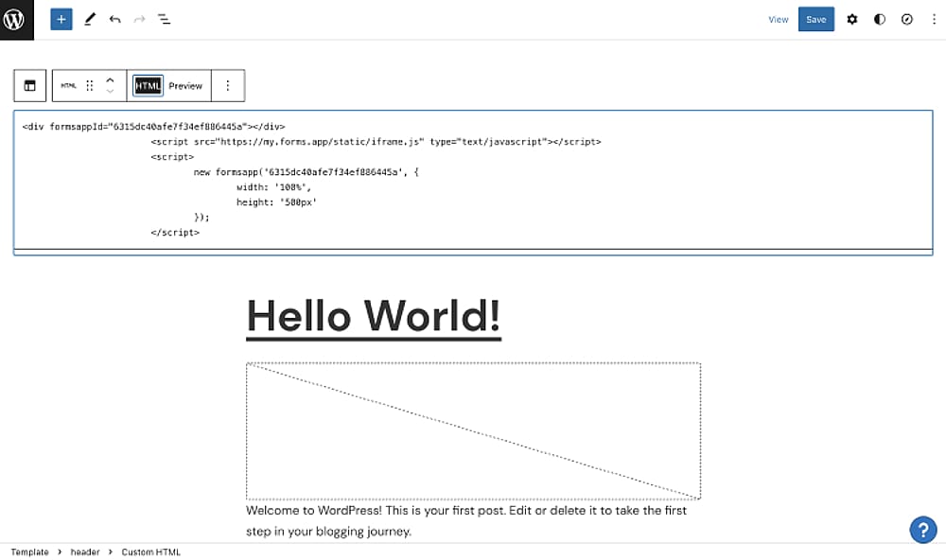Viewport: 946px width, 560px height.
Task: Click the Hello World! post title
Action: [374, 316]
